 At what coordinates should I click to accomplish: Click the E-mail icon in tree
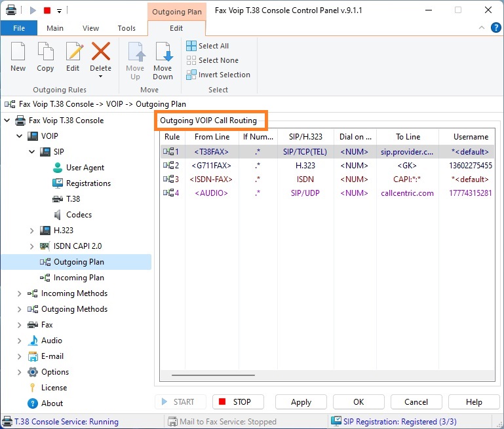pyautogui.click(x=33, y=356)
